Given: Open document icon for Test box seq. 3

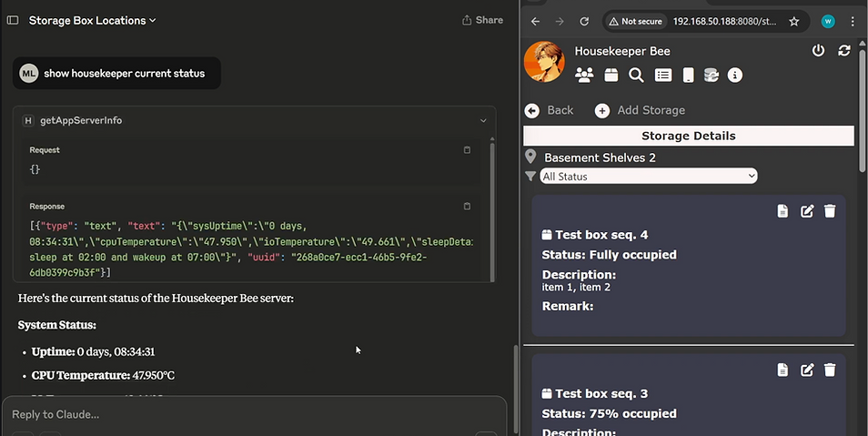Looking at the screenshot, I should tap(782, 370).
